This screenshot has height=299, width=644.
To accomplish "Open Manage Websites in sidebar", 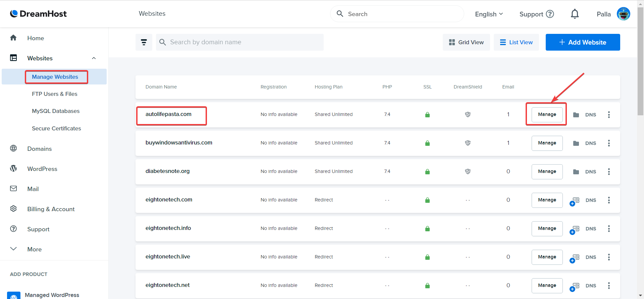I will [x=55, y=77].
